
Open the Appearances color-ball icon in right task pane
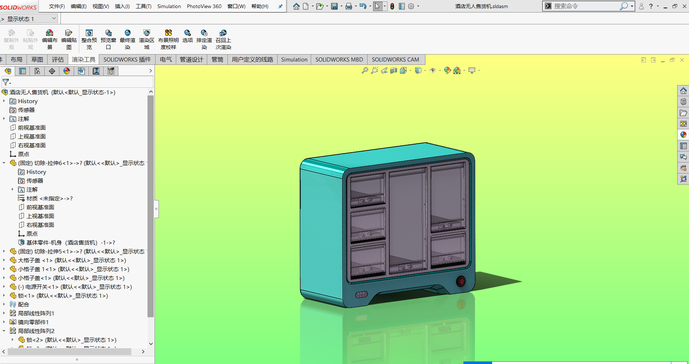coord(683,135)
